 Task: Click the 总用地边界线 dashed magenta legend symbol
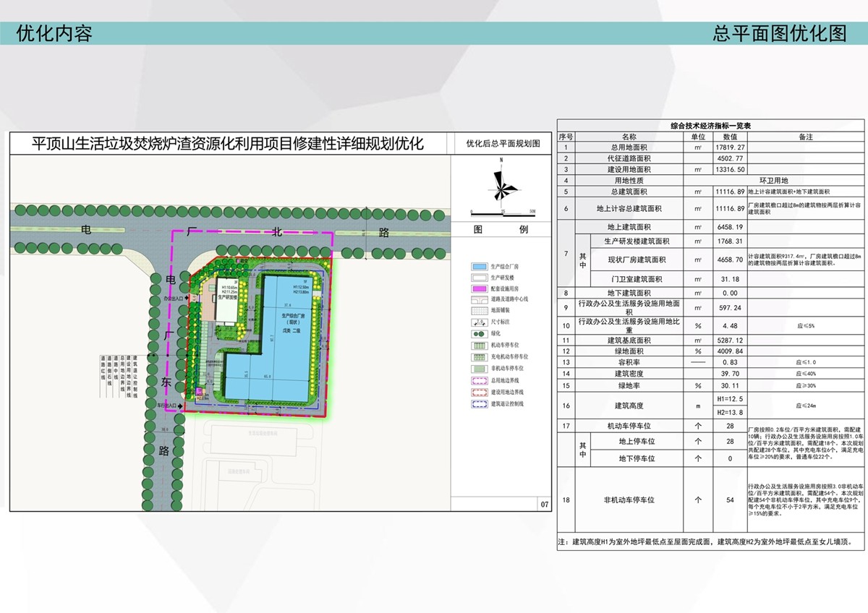click(x=477, y=380)
